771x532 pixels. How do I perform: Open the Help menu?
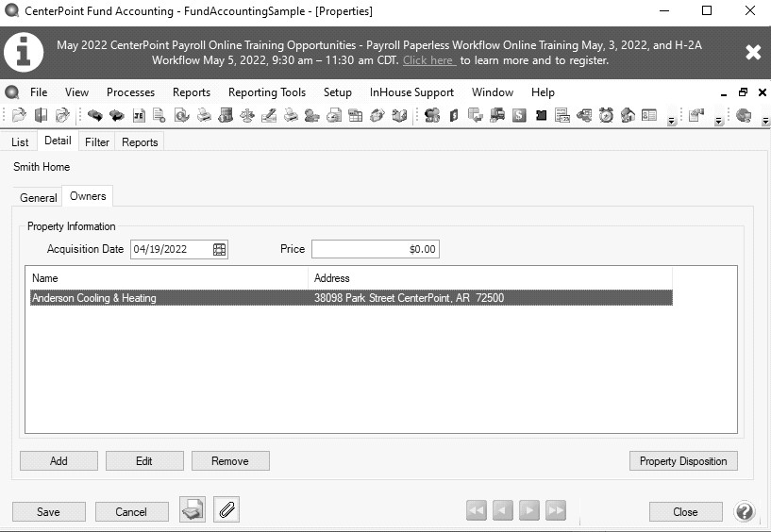(543, 92)
